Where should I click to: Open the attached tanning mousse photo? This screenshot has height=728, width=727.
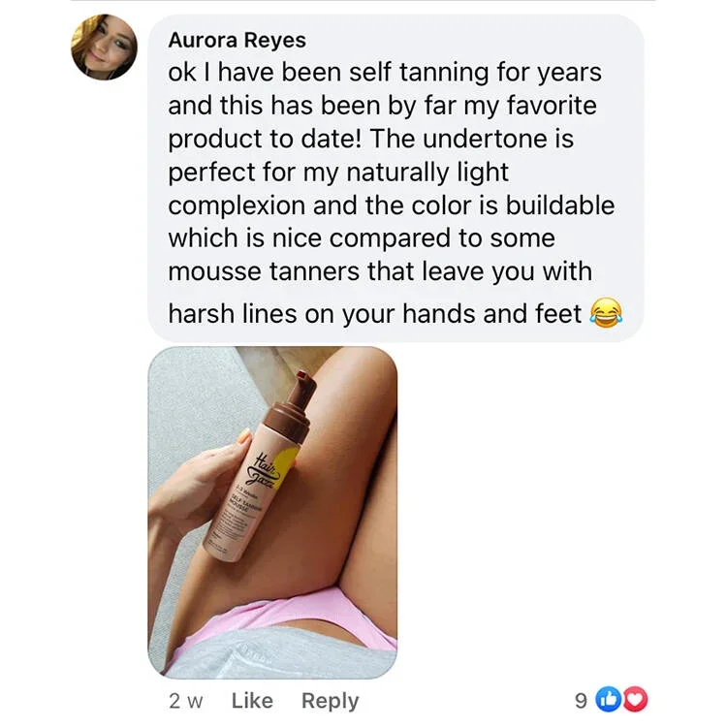pos(272,512)
